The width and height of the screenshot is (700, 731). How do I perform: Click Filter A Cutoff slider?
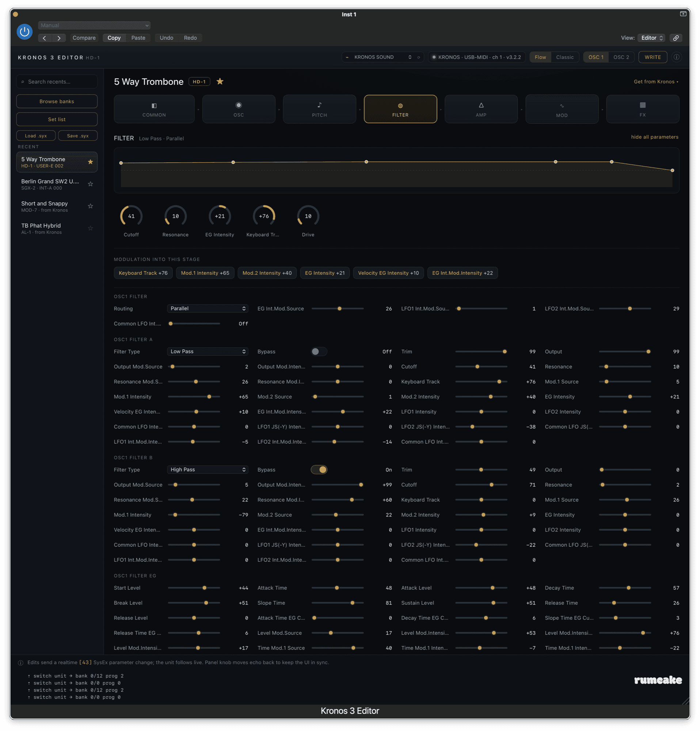[x=481, y=367]
